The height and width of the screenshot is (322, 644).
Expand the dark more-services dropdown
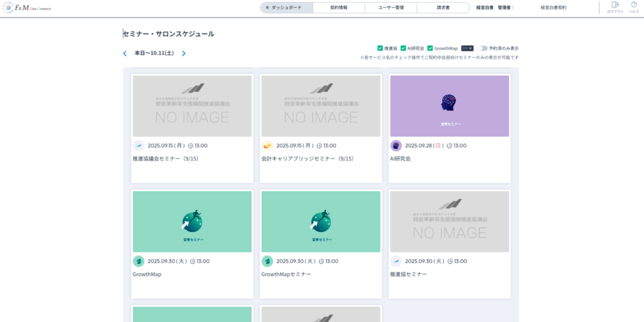coord(468,48)
